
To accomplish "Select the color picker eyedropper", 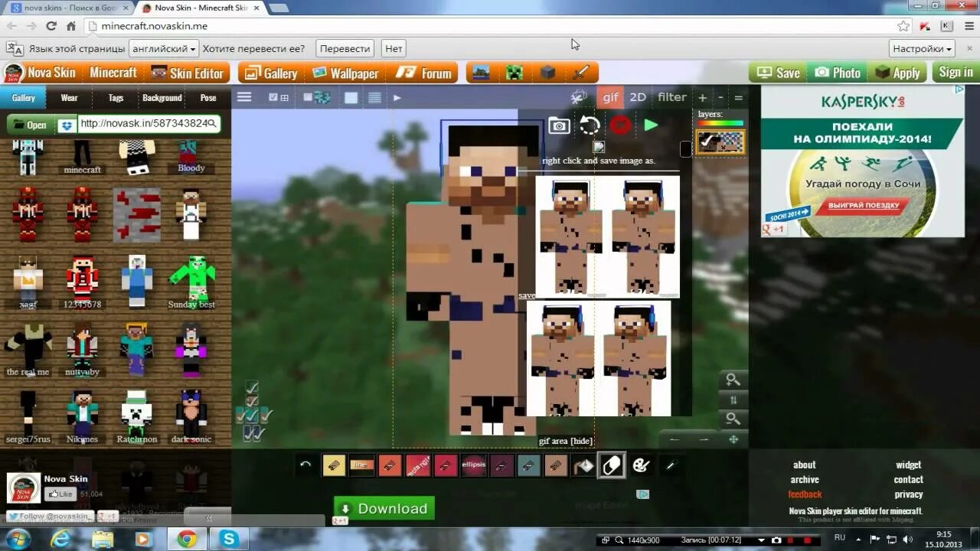I will click(x=671, y=465).
